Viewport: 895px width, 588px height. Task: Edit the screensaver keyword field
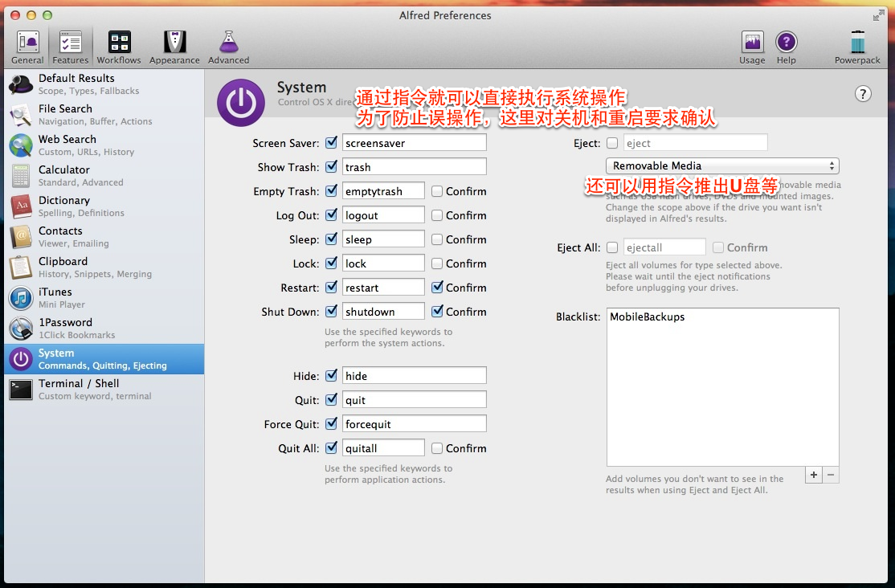point(415,143)
